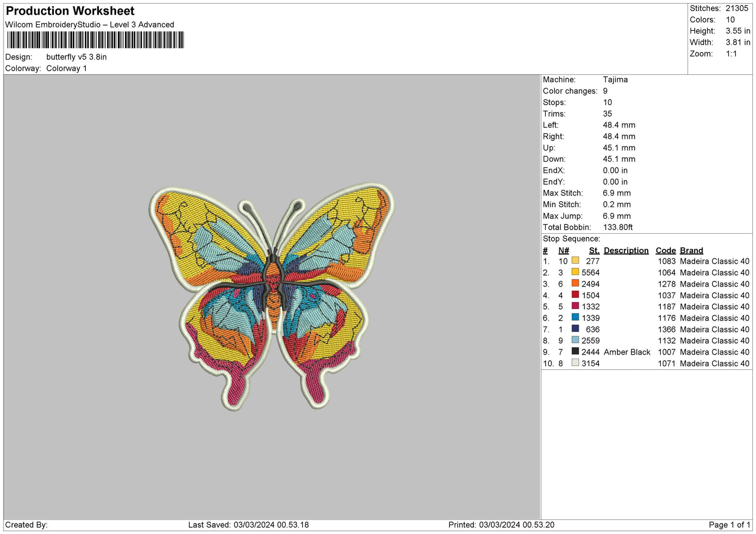The image size is (756, 534).
Task: Click the machine name Tajima
Action: tap(615, 79)
